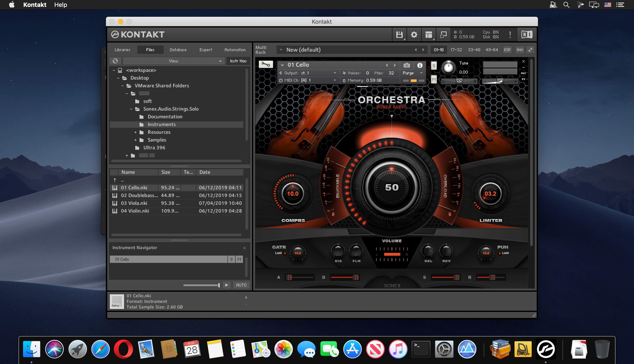This screenshot has height=364, width=634.
Task: Toggle PUN Lock indicator
Action: coord(500,253)
